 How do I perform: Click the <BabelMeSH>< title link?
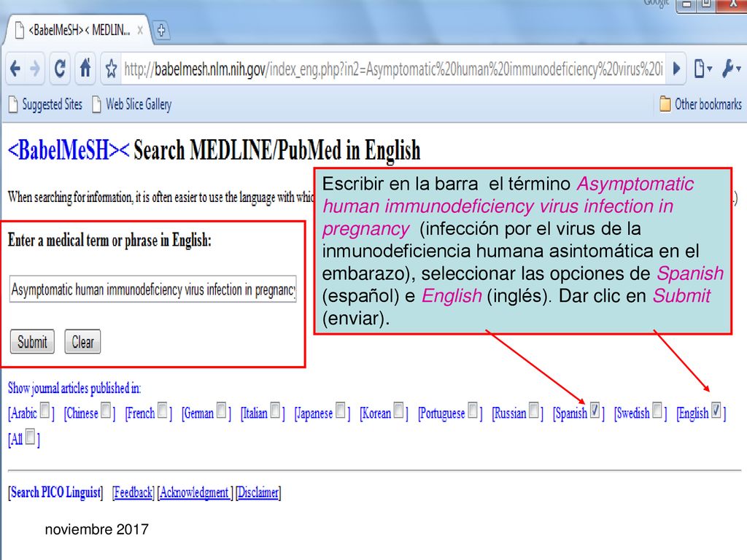[x=68, y=150]
